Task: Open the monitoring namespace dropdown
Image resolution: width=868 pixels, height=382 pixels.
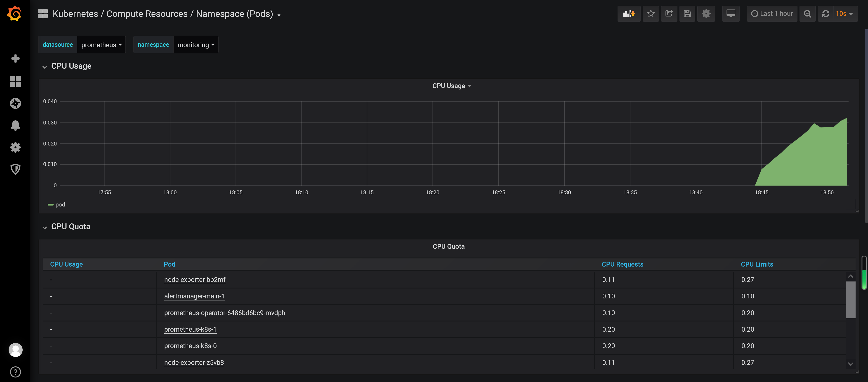Action: [196, 45]
